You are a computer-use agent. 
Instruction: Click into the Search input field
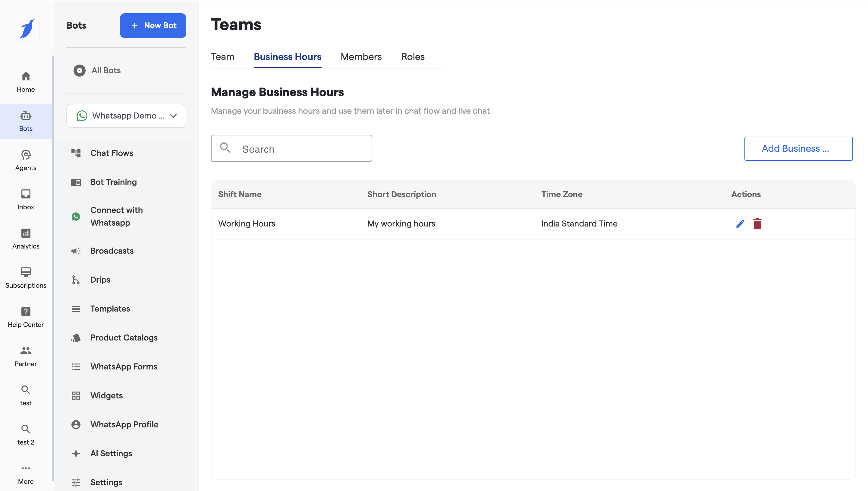(x=303, y=149)
